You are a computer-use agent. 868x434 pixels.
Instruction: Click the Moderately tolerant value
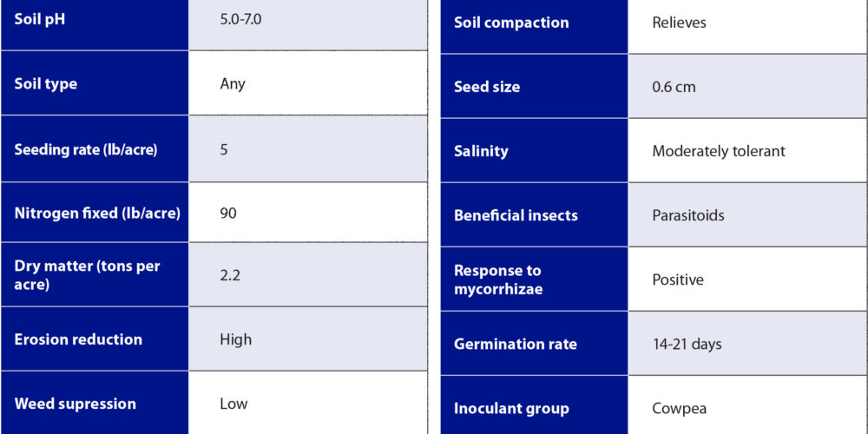pyautogui.click(x=718, y=151)
